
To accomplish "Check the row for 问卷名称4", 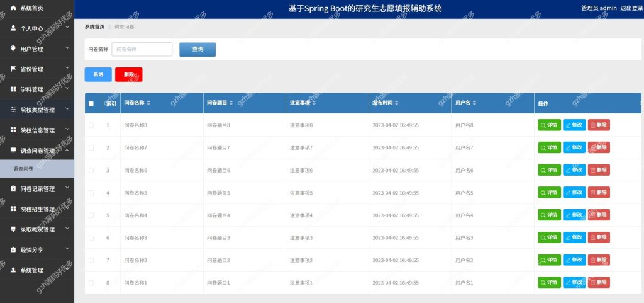I will click(91, 215).
